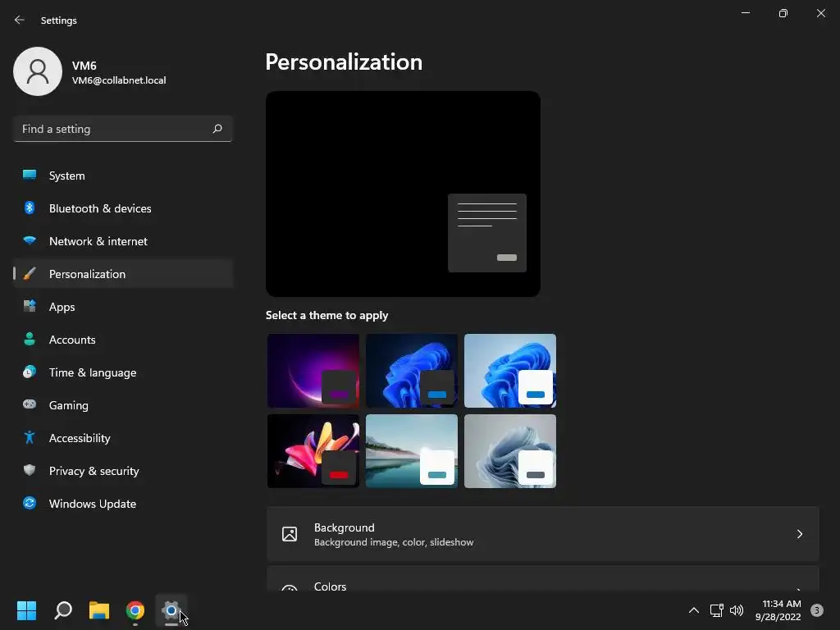Go to Accounts settings
840x630 pixels.
click(123, 339)
